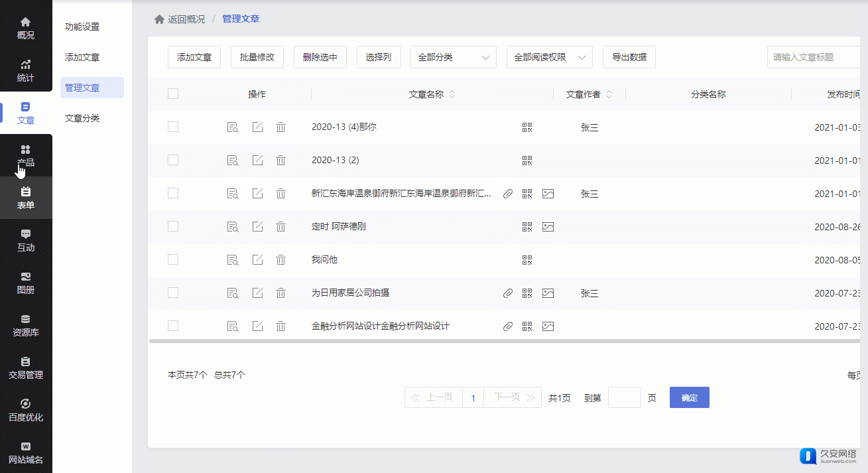Click the 确定 page jump button

(690, 397)
